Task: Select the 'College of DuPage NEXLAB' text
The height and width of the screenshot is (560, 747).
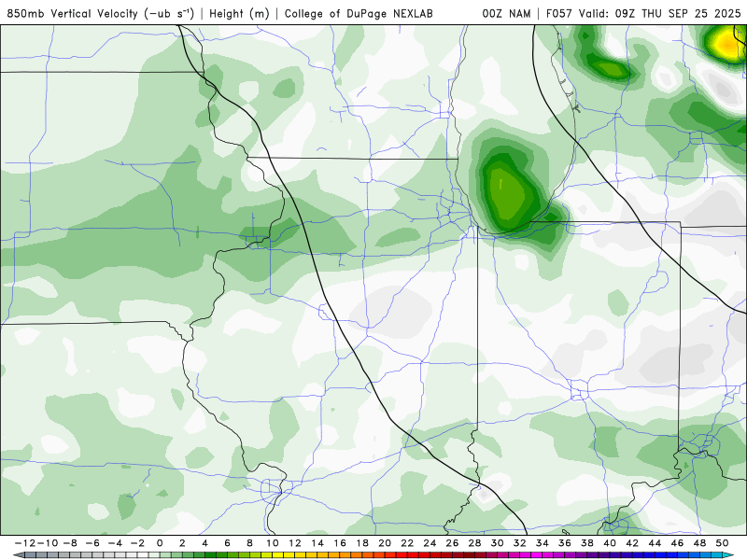Action: pyautogui.click(x=359, y=14)
